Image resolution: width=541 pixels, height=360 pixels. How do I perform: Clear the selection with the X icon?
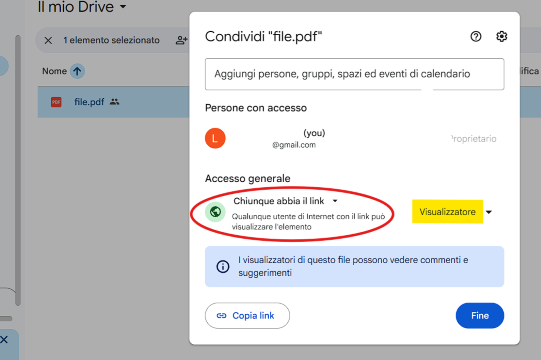coord(48,40)
